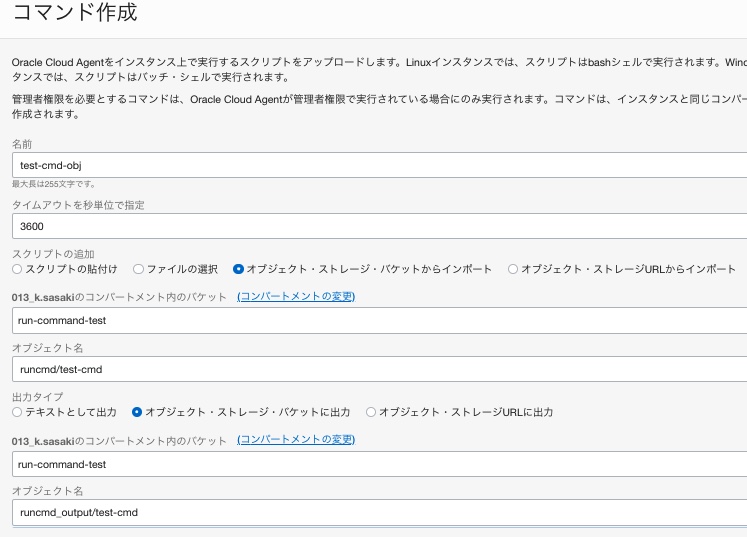Image resolution: width=747 pixels, height=537 pixels.
Task: Click コンパートメントの変更 link under スクリプトの追加
Action: pyautogui.click(x=296, y=297)
